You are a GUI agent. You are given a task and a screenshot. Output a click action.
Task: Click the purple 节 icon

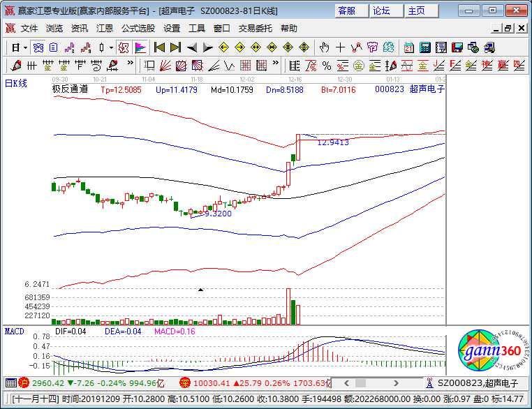[x=373, y=47]
